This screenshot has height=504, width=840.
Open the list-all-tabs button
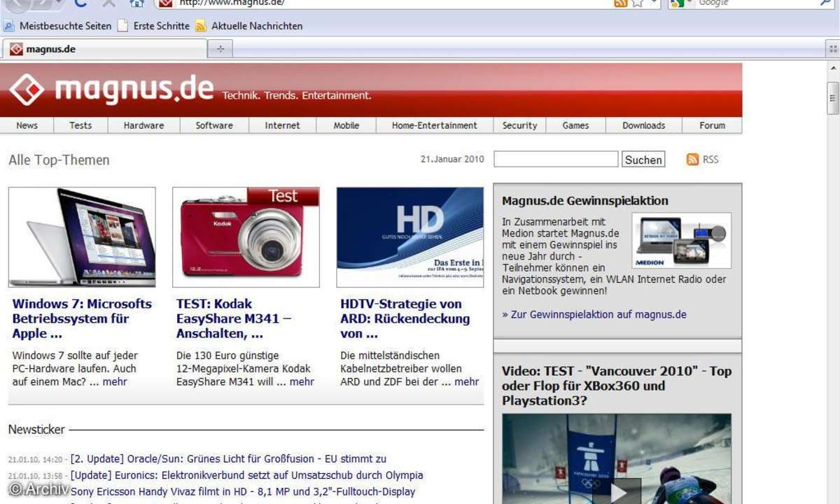[x=833, y=49]
